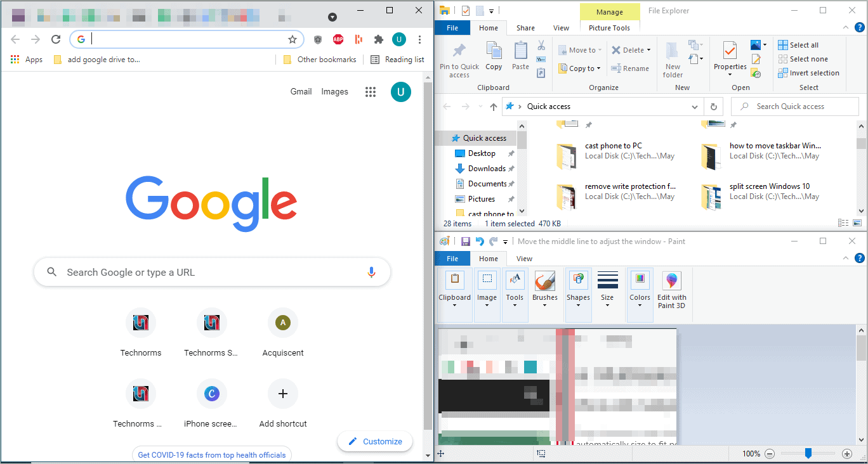Open the Share tab in File Explorer
This screenshot has width=868, height=464.
tap(525, 28)
